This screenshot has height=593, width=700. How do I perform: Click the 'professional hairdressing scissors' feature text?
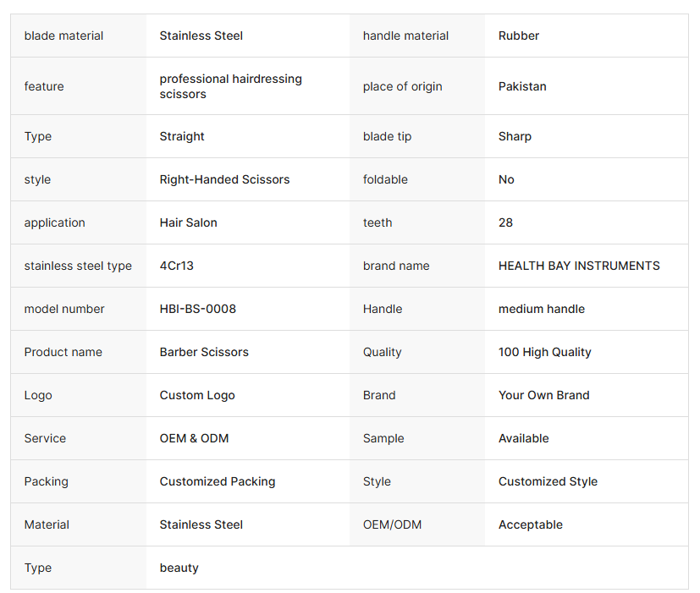230,86
